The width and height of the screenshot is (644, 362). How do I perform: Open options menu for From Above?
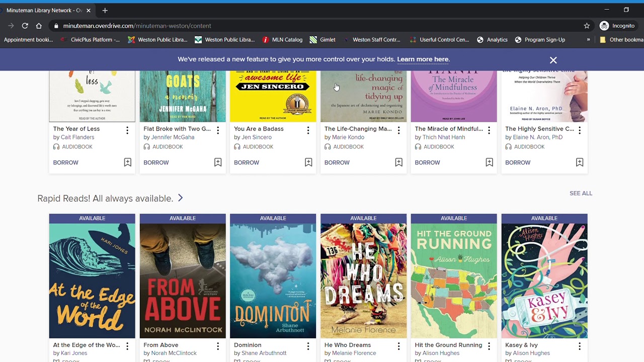(218, 346)
